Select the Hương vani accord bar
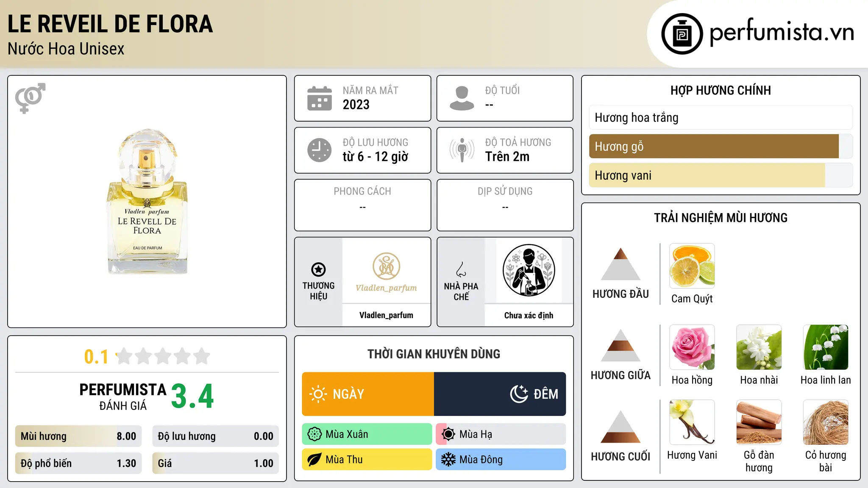This screenshot has height=488, width=868. 721,175
